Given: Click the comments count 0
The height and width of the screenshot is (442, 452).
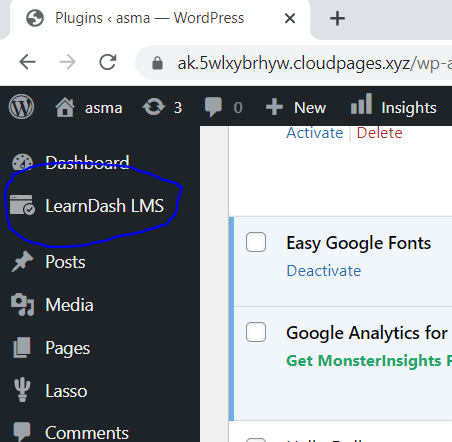Looking at the screenshot, I should (x=238, y=108).
